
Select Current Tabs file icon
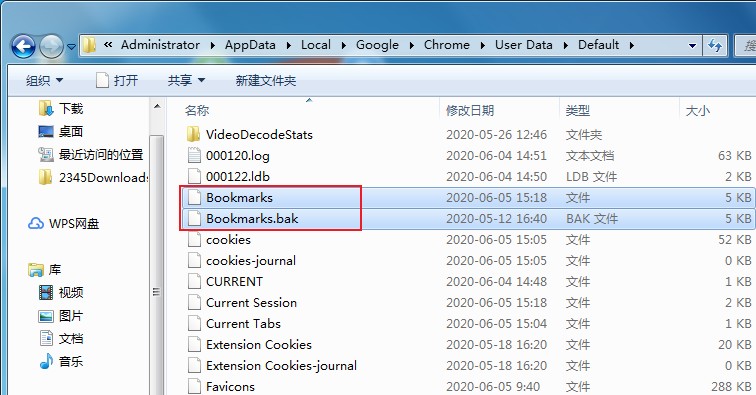point(194,323)
